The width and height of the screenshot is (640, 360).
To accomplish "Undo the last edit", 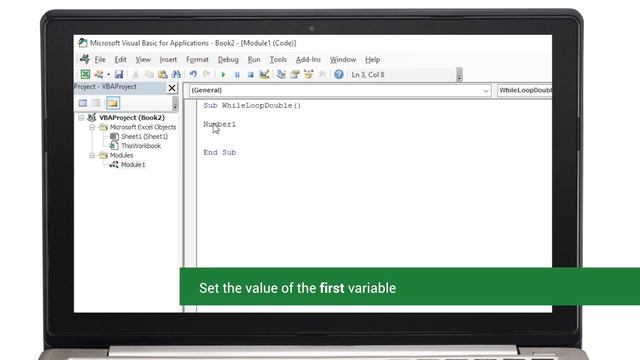I will 193,74.
